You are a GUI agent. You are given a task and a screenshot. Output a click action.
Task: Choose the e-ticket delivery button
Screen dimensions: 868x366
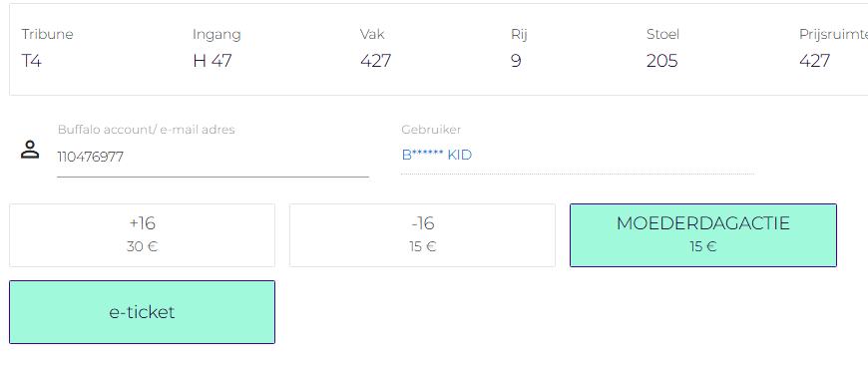click(143, 312)
